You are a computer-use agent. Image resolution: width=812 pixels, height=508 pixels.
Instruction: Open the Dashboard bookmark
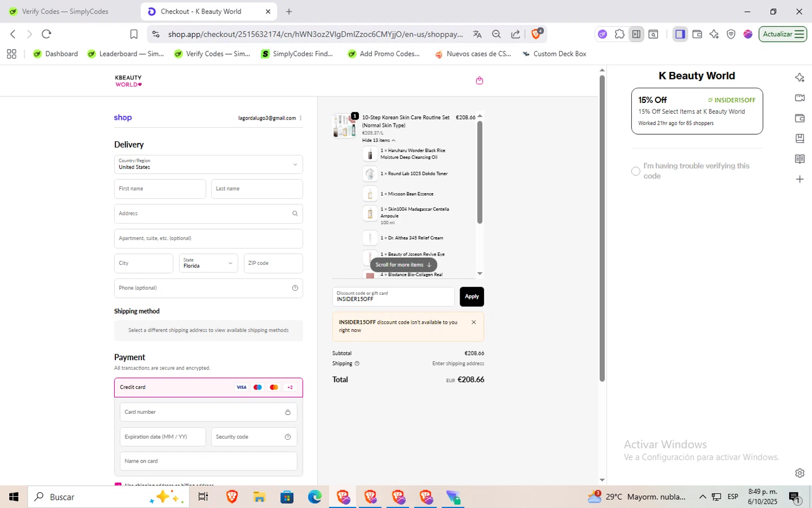[x=56, y=54]
